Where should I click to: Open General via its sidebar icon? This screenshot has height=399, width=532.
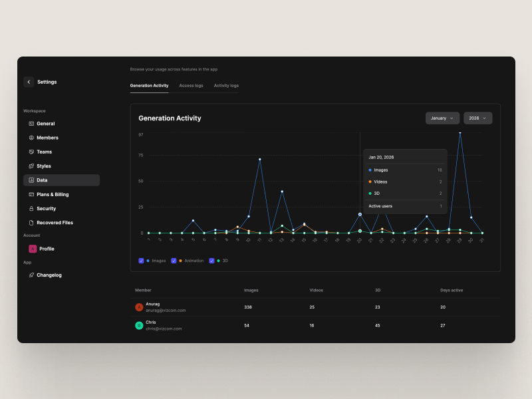click(31, 124)
